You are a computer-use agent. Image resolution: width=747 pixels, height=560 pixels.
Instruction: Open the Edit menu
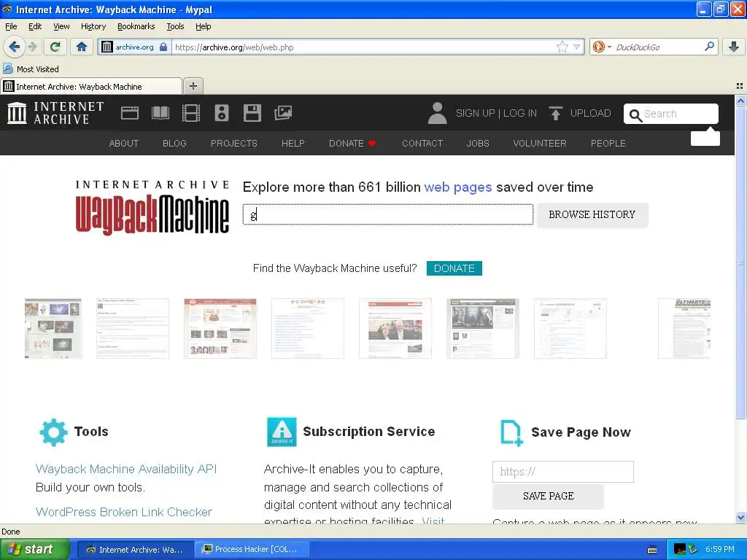point(35,26)
